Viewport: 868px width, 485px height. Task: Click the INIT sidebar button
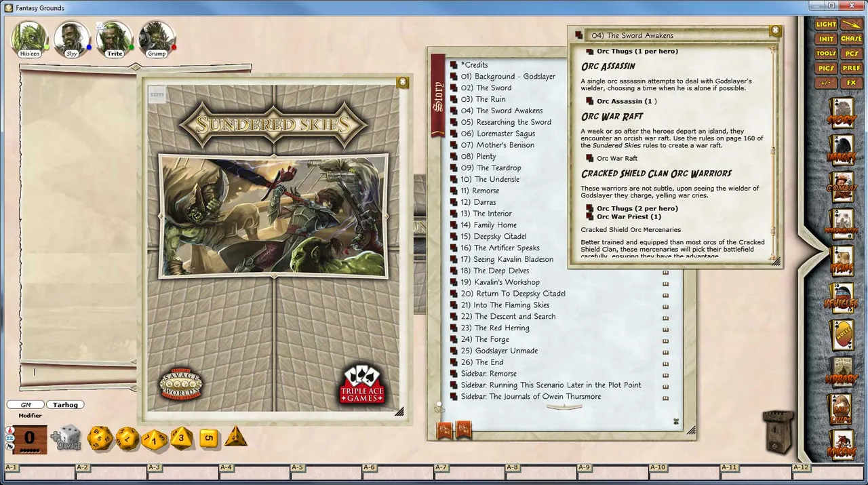pos(826,39)
